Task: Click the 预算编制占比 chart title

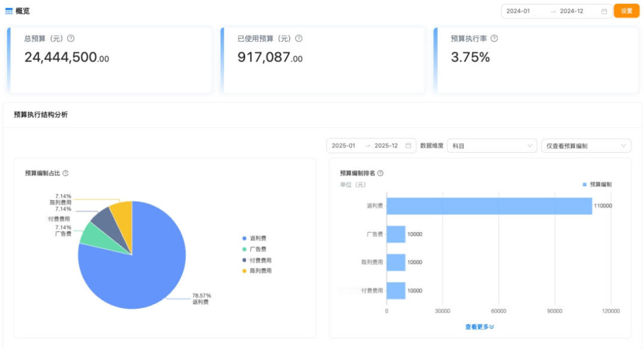Action: point(43,173)
